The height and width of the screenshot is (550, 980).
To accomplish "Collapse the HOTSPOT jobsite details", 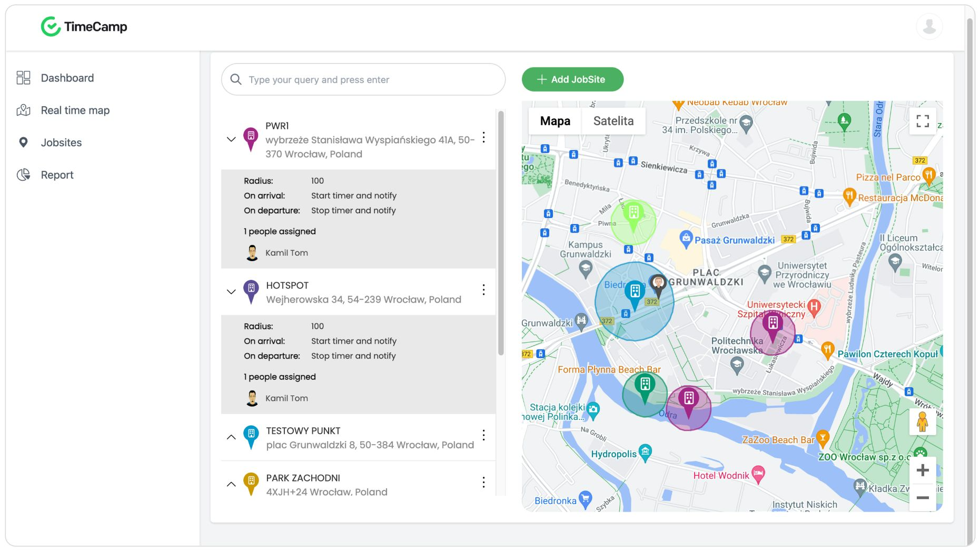I will click(x=231, y=292).
